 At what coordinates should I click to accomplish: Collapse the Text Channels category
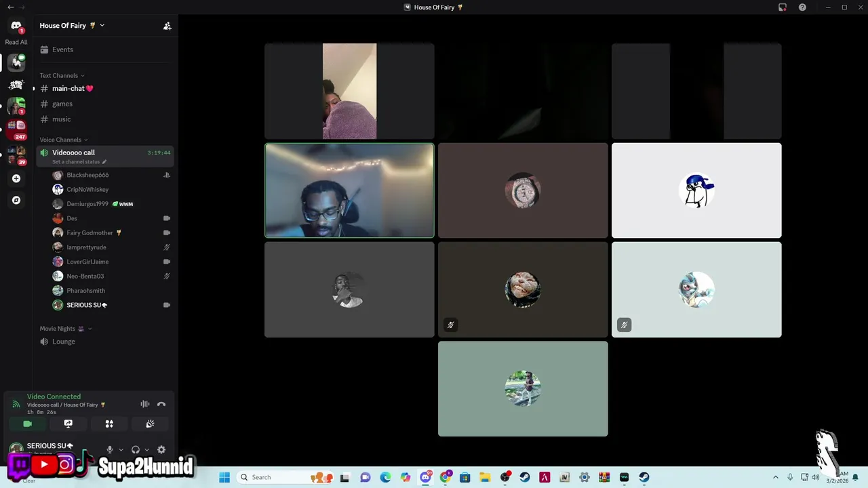point(62,75)
